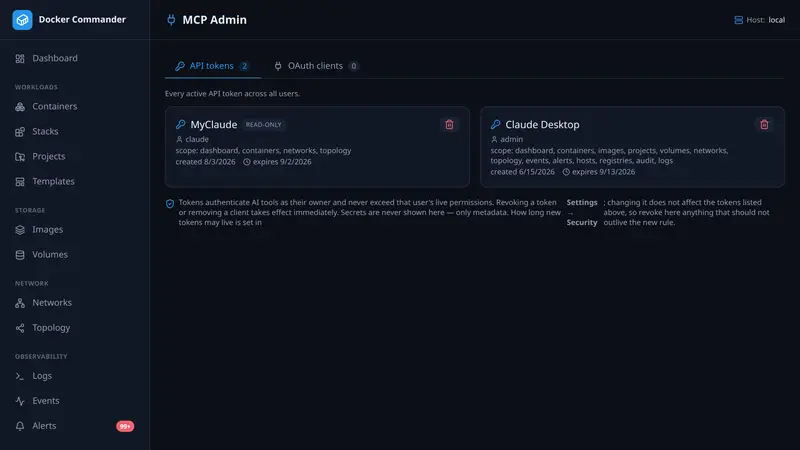Click the MCP Admin page title
The height and width of the screenshot is (450, 800).
(214, 19)
